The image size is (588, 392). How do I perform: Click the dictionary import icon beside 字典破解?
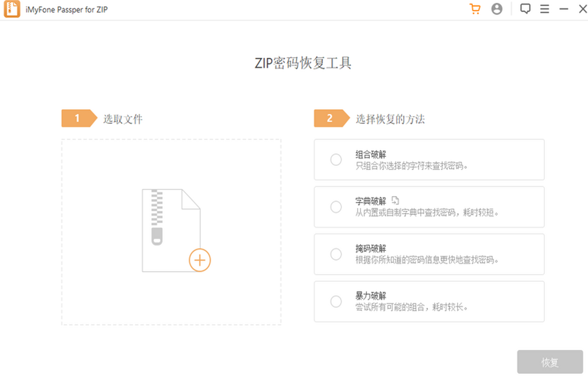pos(396,200)
